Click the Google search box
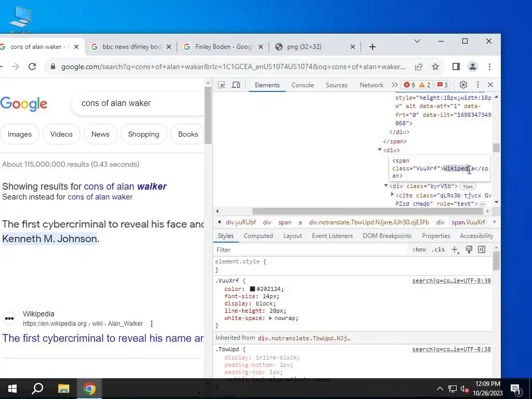Screen dimensions: 532x399 (x=137, y=103)
